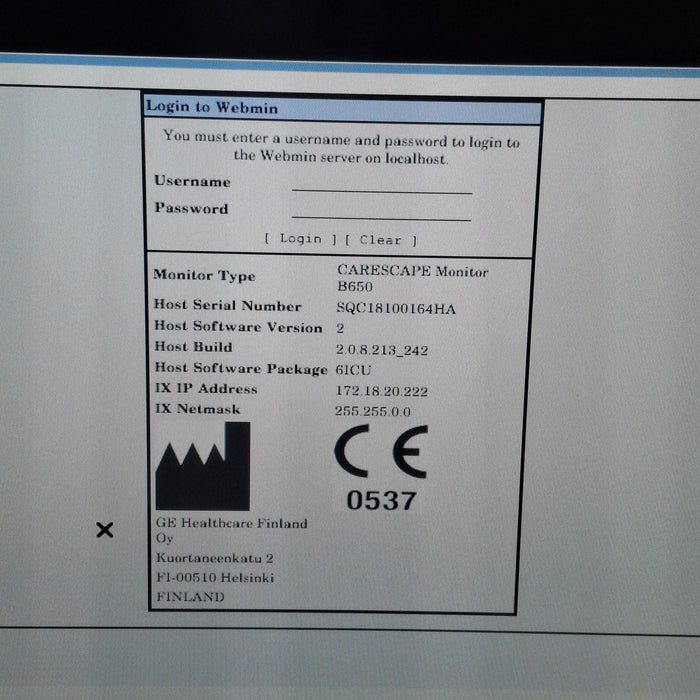Click the [ Login ] button
The height and width of the screenshot is (700, 700).
[300, 239]
